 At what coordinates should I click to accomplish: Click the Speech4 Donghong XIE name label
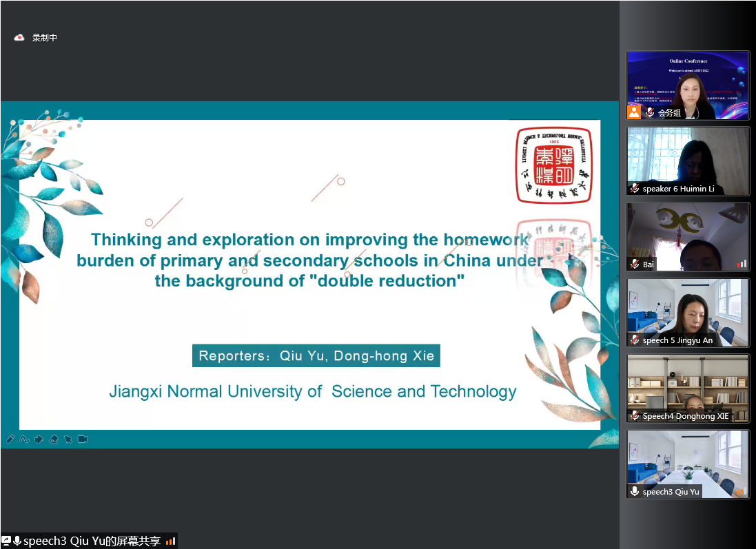click(686, 415)
